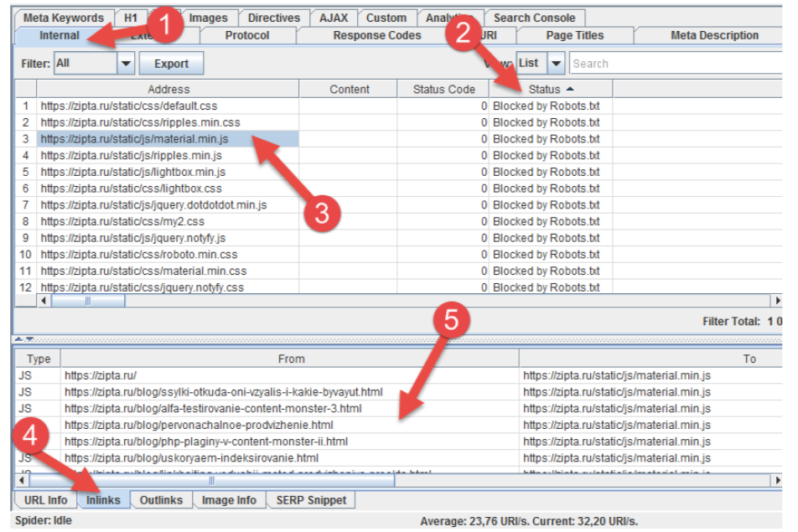This screenshot has width=798, height=532.
Task: Open the Inlinks bottom tab
Action: (x=103, y=500)
